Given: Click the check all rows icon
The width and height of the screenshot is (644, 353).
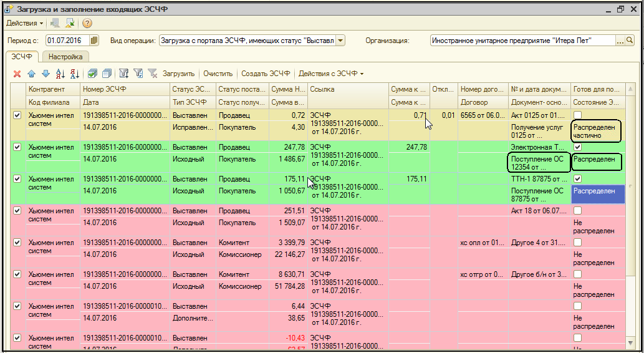Looking at the screenshot, I should 92,74.
